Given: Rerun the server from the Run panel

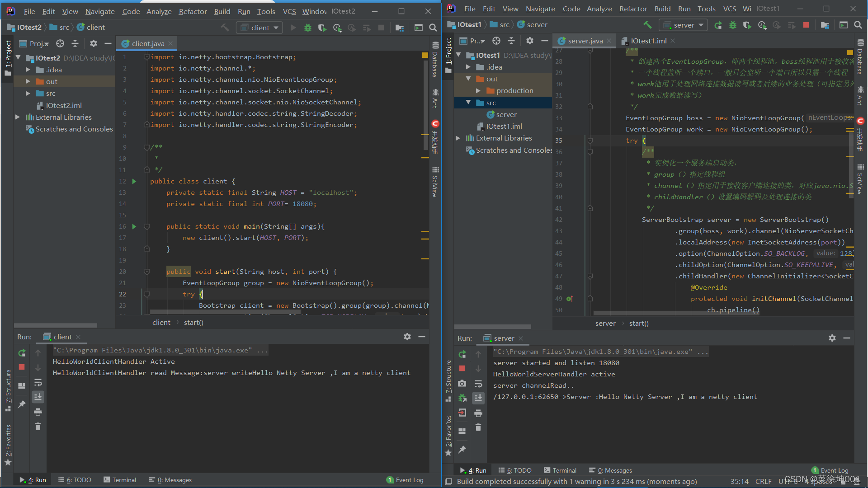Looking at the screenshot, I should click(462, 354).
